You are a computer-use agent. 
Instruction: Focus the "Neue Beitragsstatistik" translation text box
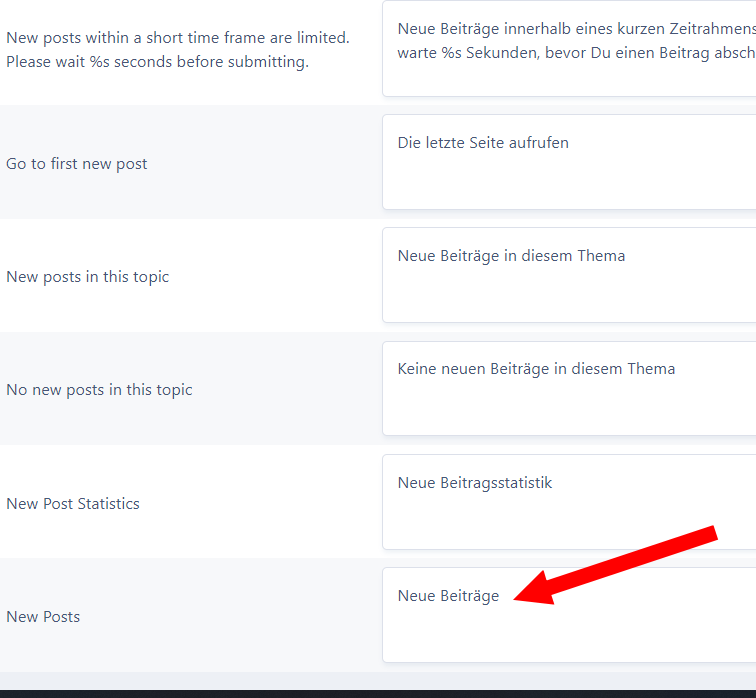568,502
